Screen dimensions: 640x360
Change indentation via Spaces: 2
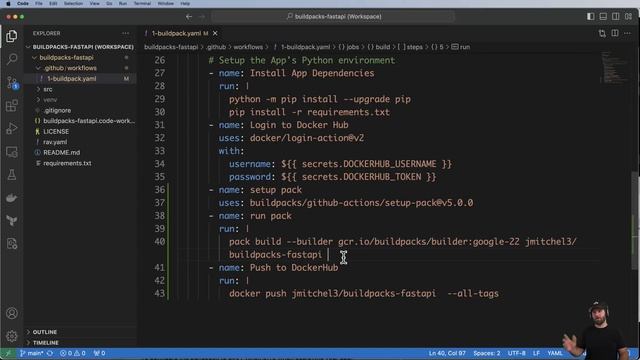487,353
